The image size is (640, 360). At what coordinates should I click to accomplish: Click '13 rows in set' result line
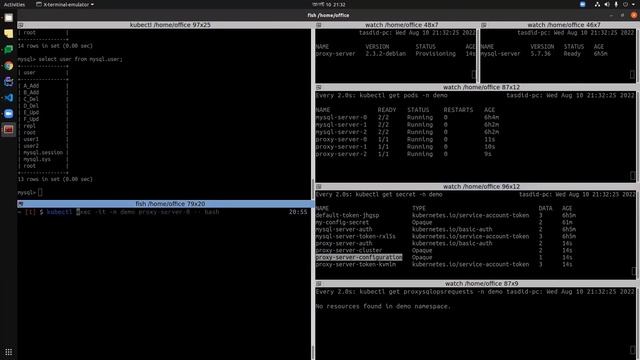click(55, 179)
